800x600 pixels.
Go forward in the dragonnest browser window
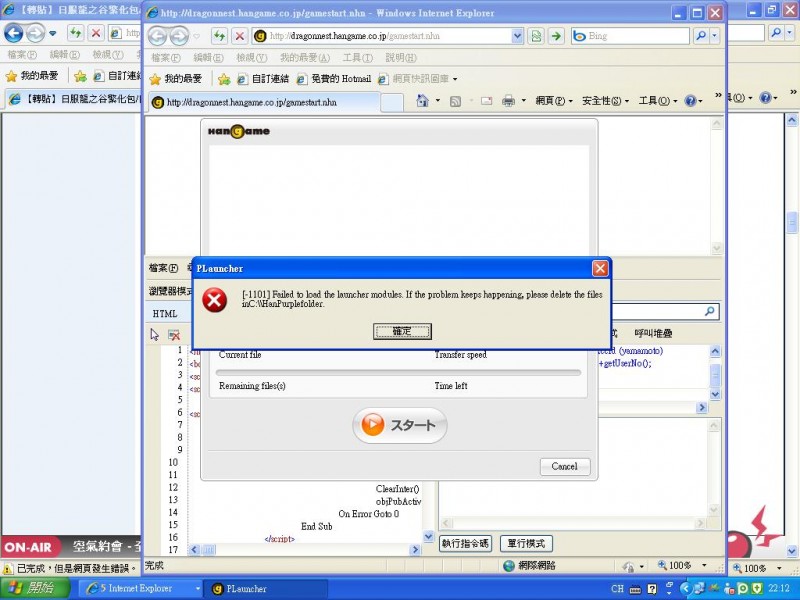179,36
